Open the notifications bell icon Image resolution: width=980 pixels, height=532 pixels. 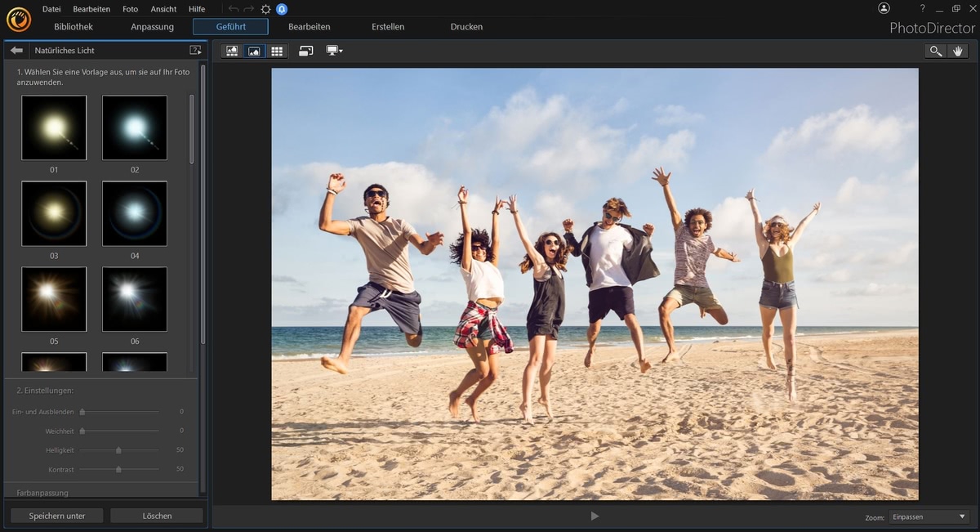(x=282, y=9)
